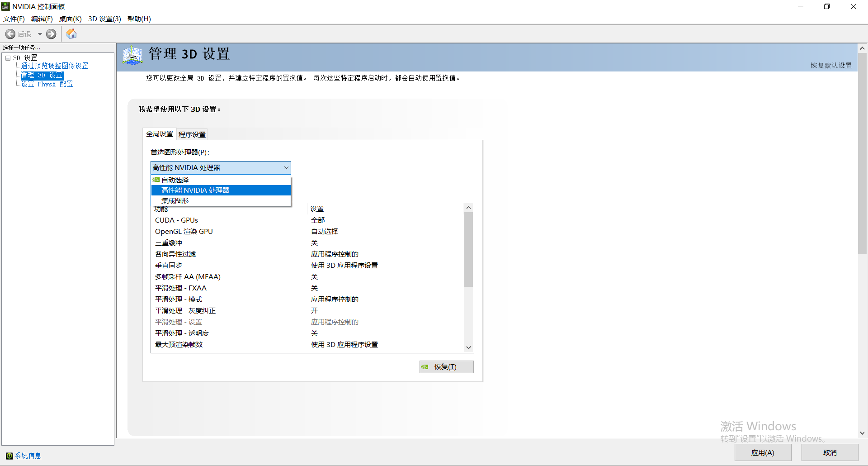Select the 平滑处理 - 模式 row
The width and height of the screenshot is (868, 466).
[307, 300]
